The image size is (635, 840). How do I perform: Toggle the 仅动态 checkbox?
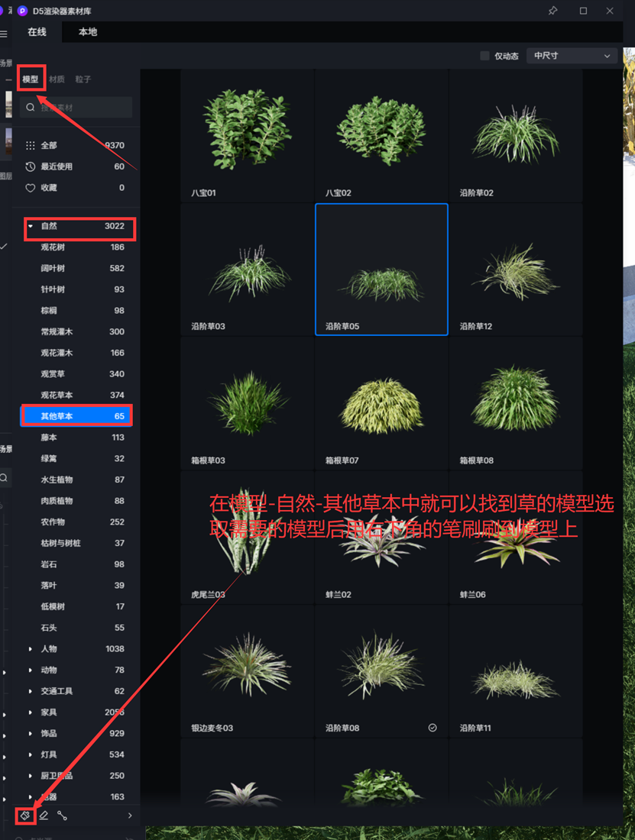point(484,56)
